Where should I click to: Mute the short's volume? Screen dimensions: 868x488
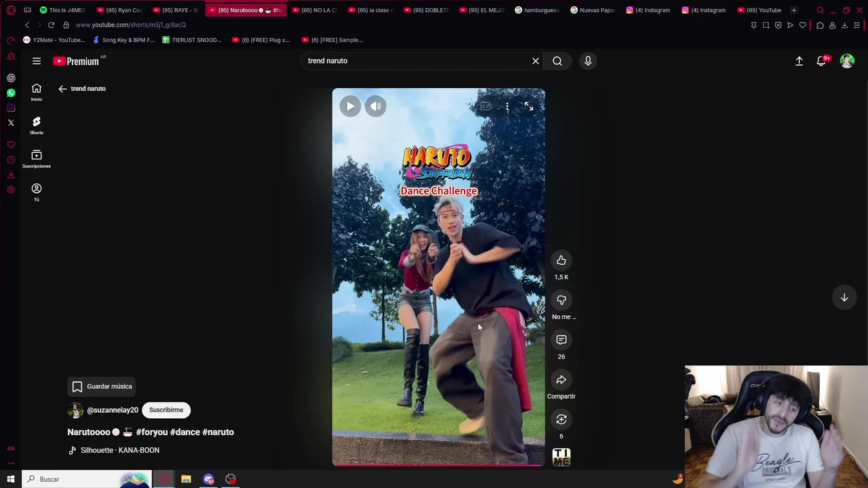(376, 106)
